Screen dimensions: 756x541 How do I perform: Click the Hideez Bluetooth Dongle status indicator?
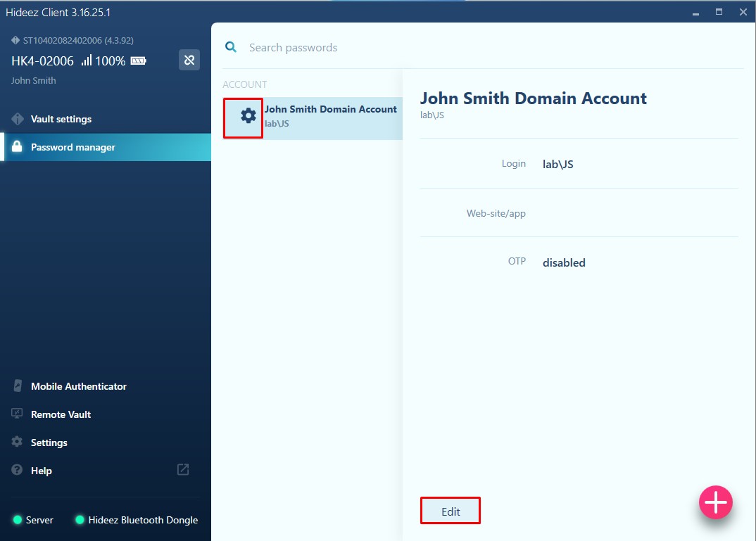click(80, 520)
